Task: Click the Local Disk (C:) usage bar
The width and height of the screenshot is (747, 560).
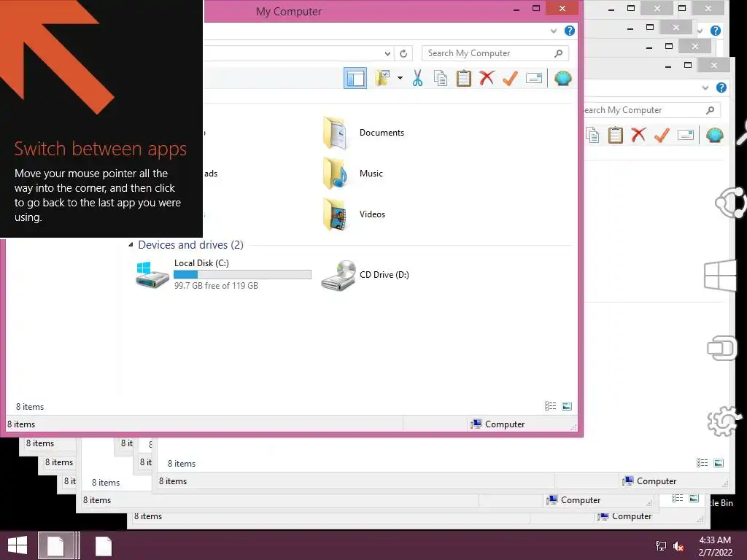Action: [x=242, y=274]
